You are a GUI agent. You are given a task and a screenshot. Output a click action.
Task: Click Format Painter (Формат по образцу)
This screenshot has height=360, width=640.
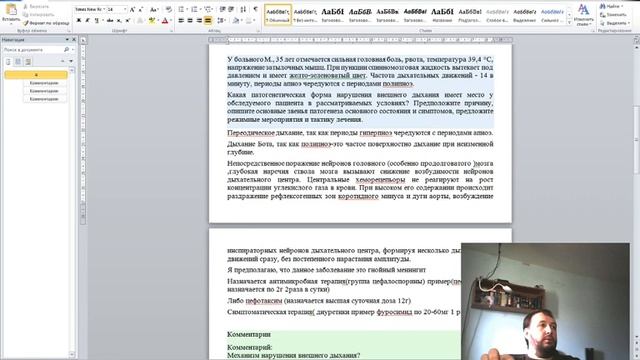click(x=46, y=23)
